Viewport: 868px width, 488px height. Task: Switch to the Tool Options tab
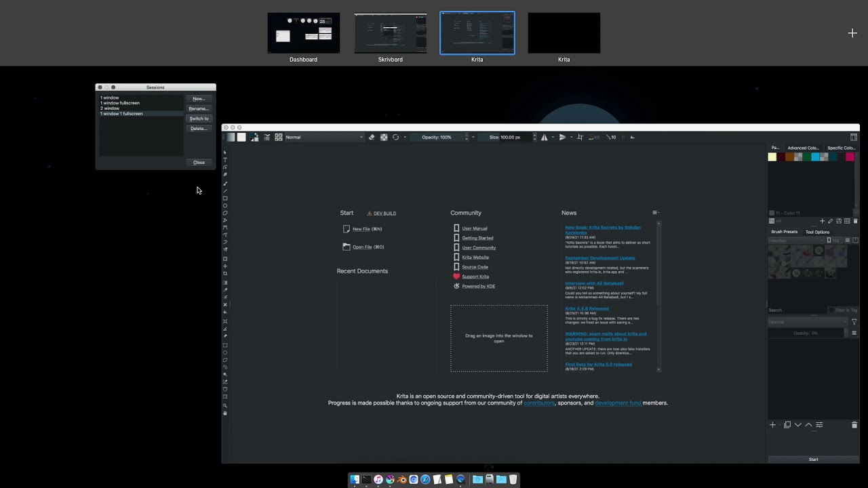coord(817,232)
